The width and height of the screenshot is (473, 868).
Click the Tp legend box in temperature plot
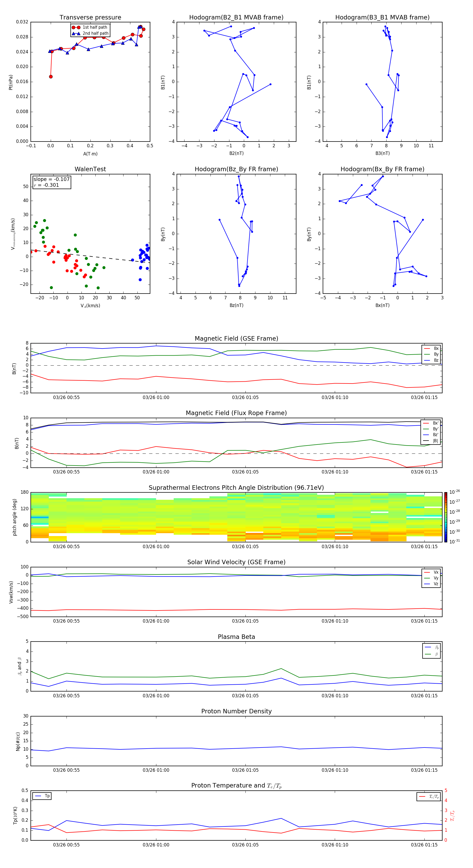[42, 796]
